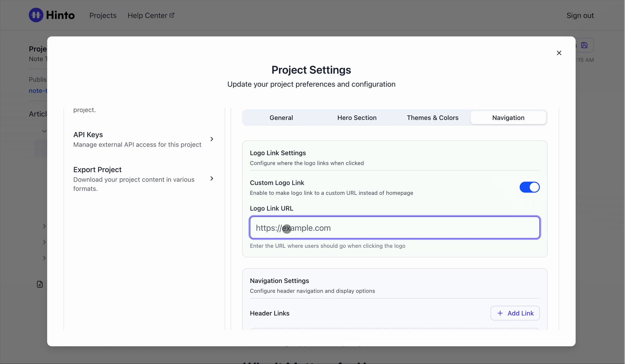Click the external link icon beside Help Center
The height and width of the screenshot is (364, 625).
click(172, 15)
